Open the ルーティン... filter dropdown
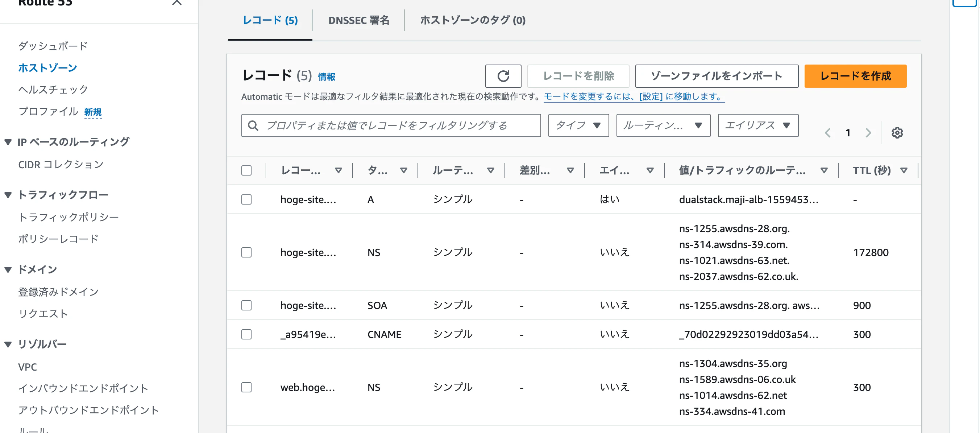 click(x=663, y=125)
